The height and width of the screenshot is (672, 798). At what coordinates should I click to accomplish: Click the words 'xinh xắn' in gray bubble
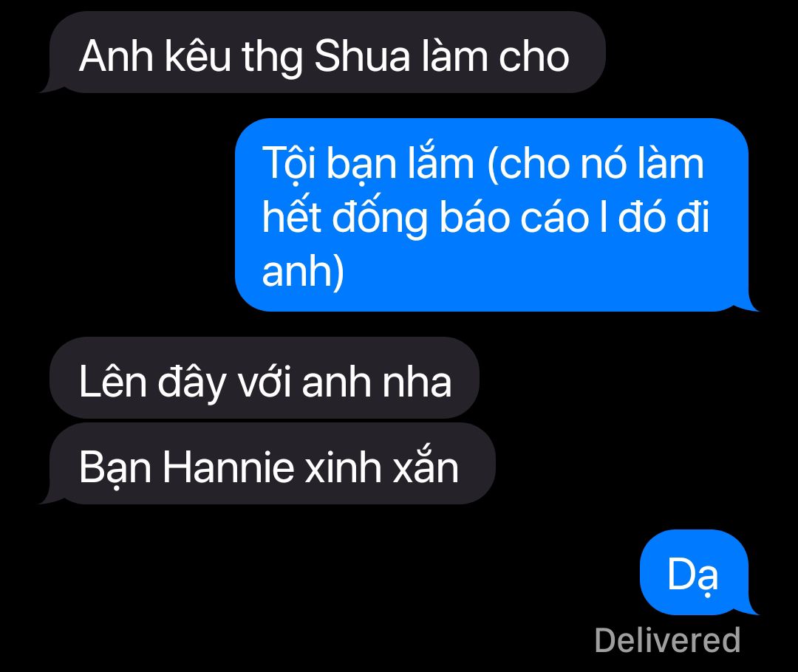click(381, 466)
